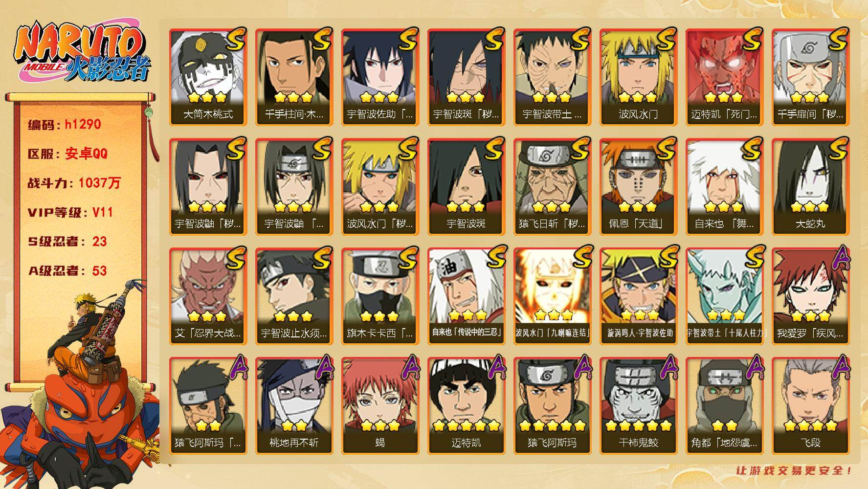Open the 自来也「传说中的三忍」 card

coord(466,296)
